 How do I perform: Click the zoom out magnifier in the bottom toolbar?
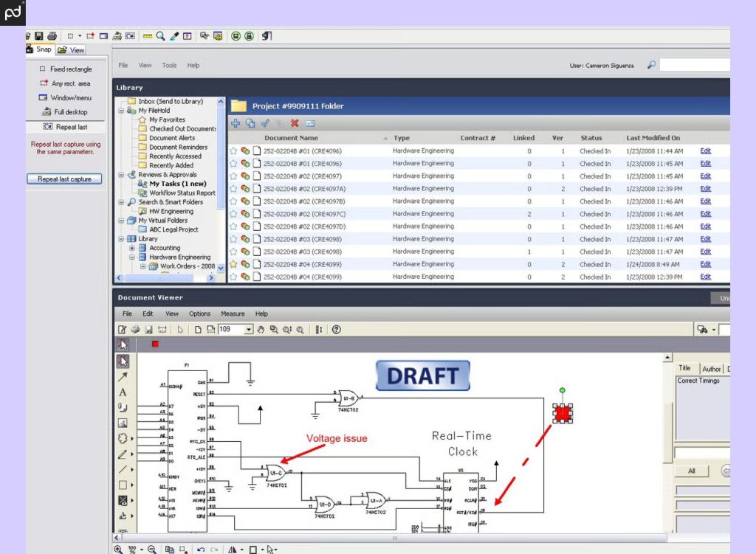(x=152, y=549)
